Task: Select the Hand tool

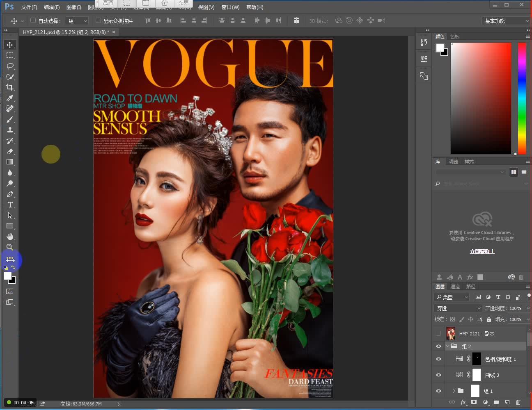Action: 10,237
